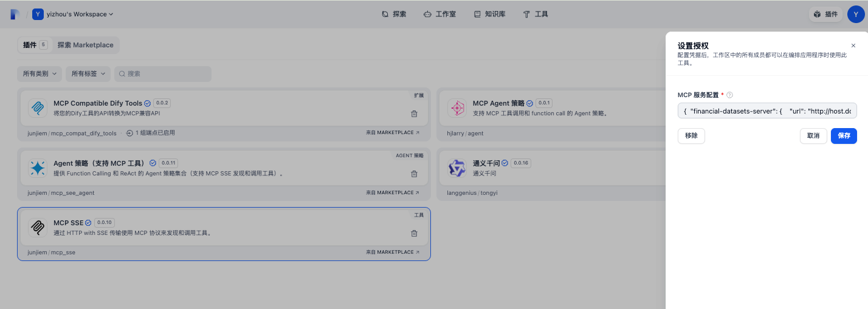Expand the 所有标签 tag filter
868x309 pixels.
(x=88, y=73)
